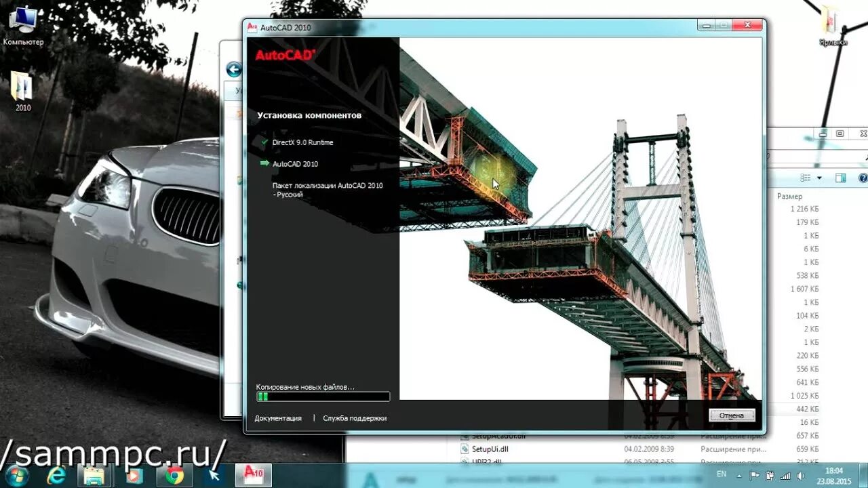Click the highlighted 442 КБ size cell
Screen dimensions: 868x488
pos(807,409)
